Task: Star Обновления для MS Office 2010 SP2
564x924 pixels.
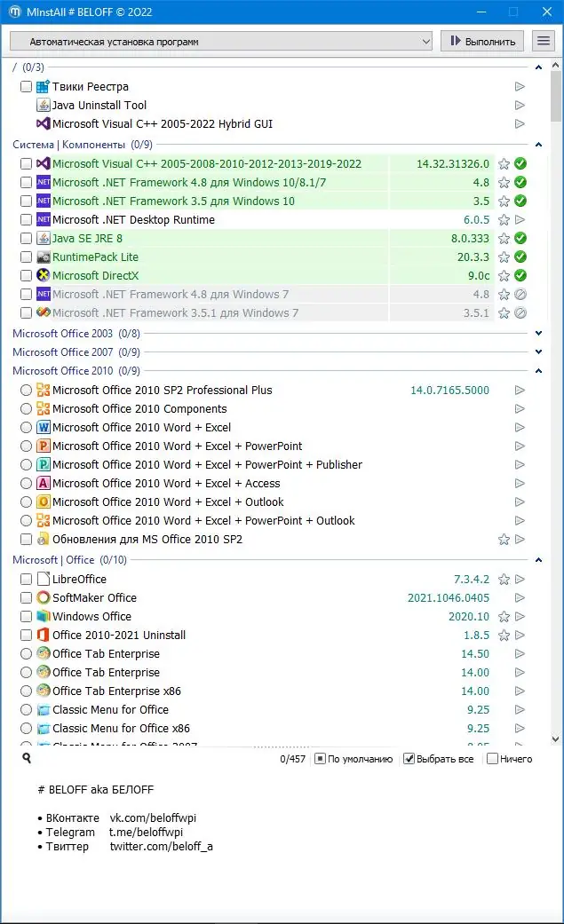Action: [x=504, y=539]
